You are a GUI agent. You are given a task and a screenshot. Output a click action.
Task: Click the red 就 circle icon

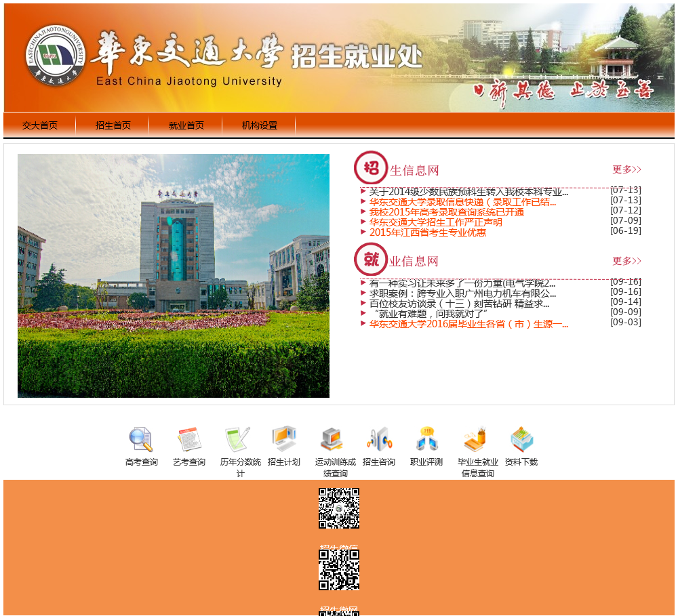371,260
